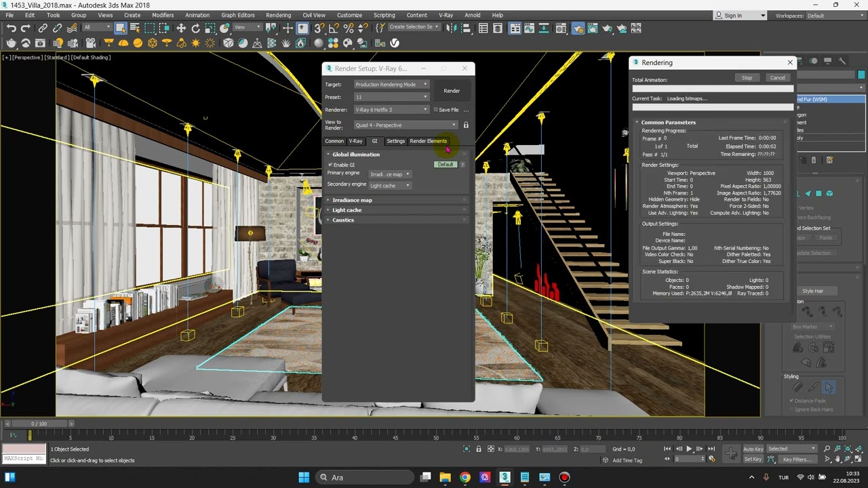The height and width of the screenshot is (488, 868).
Task: Click the V-Ray fur grass icon
Action: pos(286,43)
